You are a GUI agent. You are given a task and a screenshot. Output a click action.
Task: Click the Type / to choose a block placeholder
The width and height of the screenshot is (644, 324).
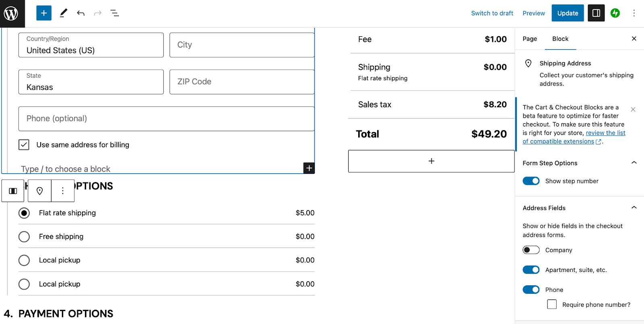[66, 169]
